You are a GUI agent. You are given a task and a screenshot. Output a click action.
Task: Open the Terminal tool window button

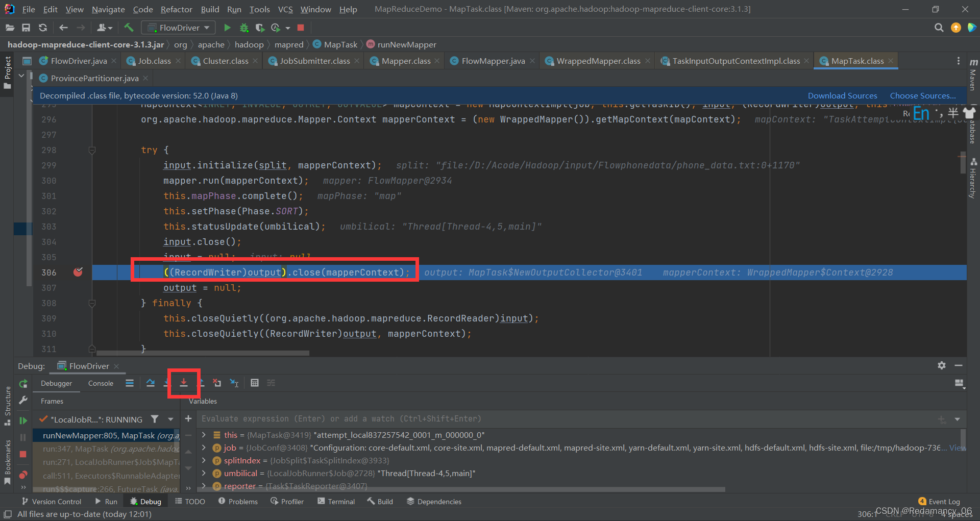tap(336, 502)
